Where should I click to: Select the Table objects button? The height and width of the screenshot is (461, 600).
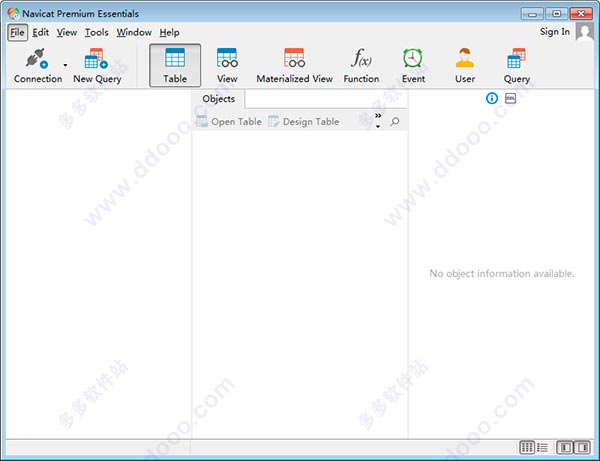point(175,65)
